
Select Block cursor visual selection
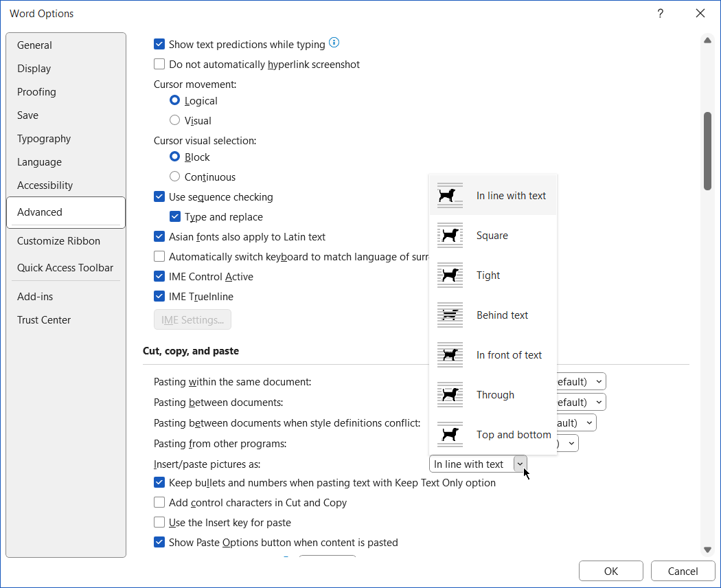(174, 157)
